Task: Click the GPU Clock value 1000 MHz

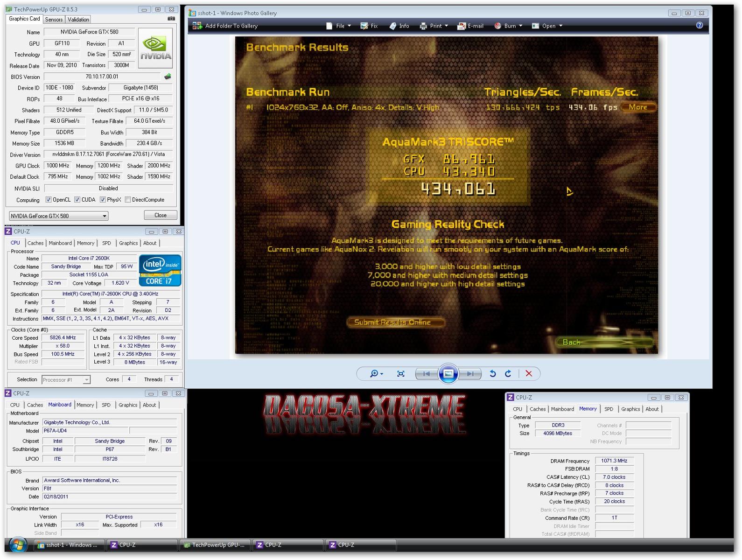Action: [x=57, y=166]
